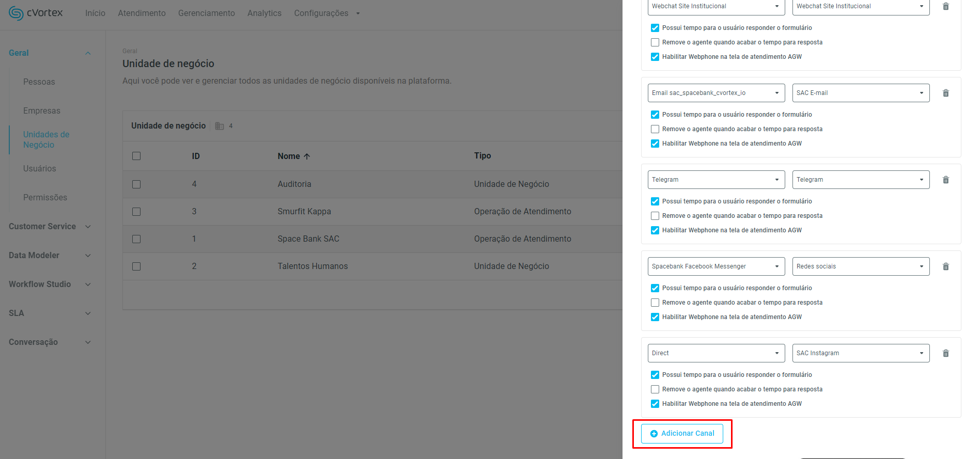Uncheck Webphone option for Direct channel

point(655,404)
